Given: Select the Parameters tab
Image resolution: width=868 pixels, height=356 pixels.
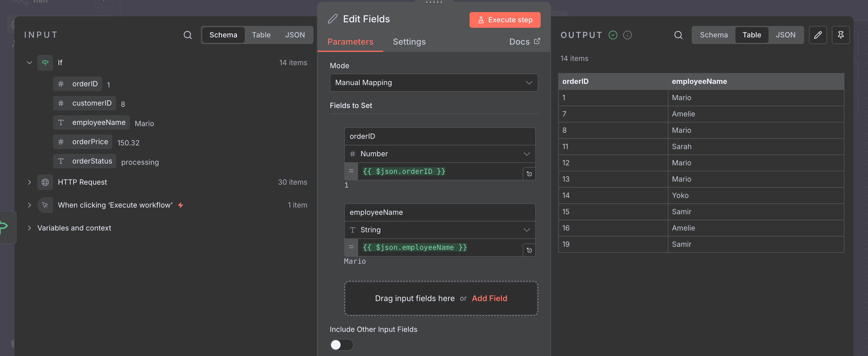Looking at the screenshot, I should coord(350,42).
